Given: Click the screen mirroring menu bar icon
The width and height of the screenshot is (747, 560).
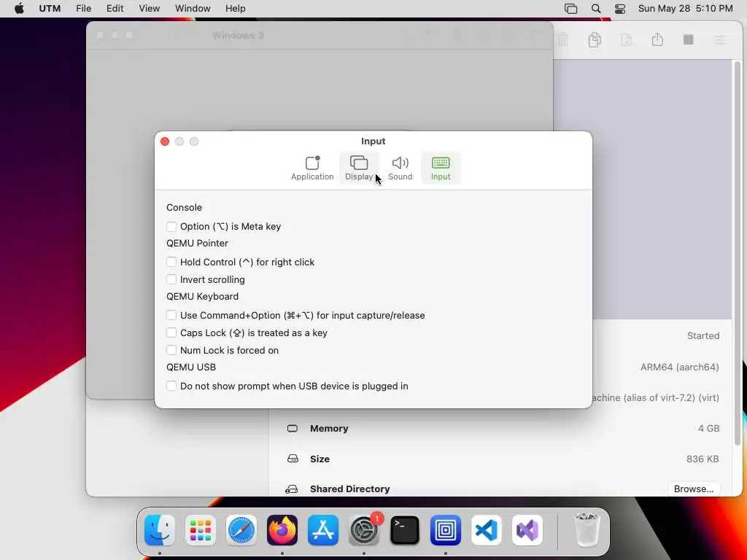Looking at the screenshot, I should point(570,9).
